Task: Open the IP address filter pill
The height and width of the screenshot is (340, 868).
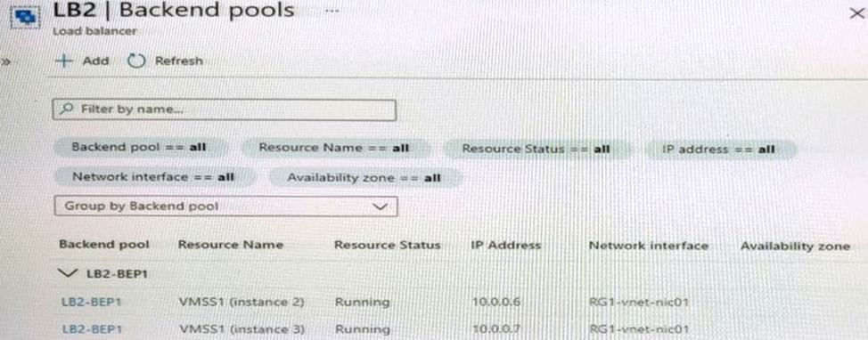Action: [x=718, y=149]
